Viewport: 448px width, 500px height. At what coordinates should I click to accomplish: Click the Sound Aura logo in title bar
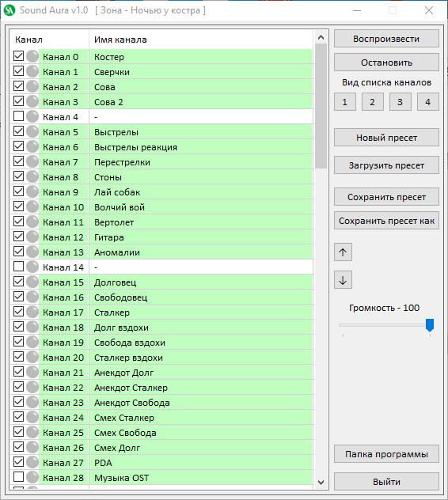9,10
